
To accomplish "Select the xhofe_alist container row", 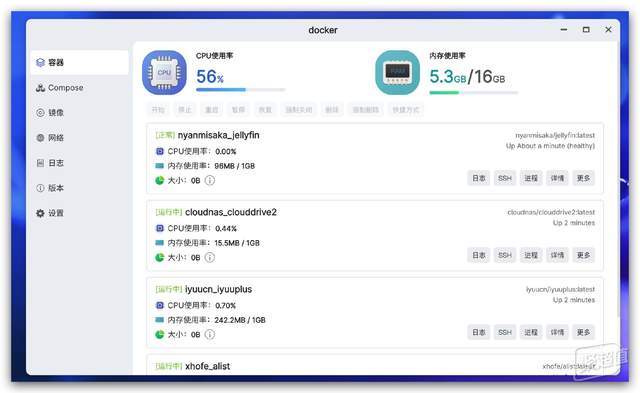I will (375, 364).
